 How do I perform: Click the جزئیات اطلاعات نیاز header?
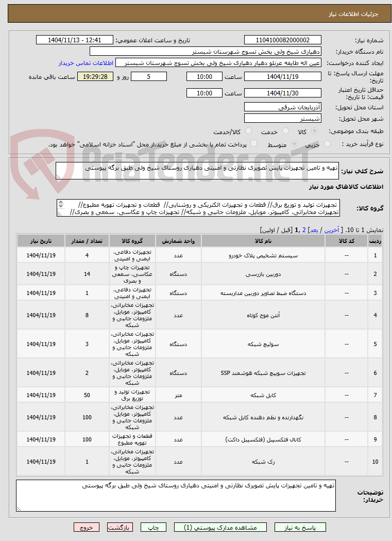click(x=353, y=14)
